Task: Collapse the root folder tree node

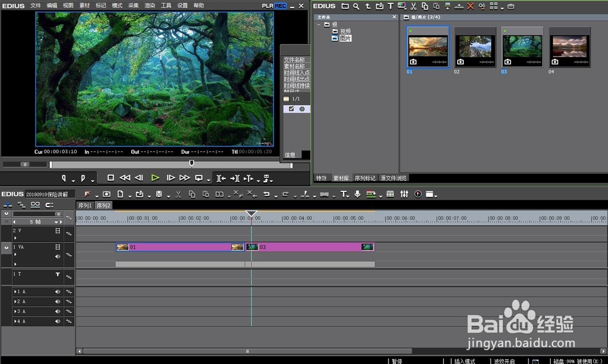Action: [x=319, y=24]
